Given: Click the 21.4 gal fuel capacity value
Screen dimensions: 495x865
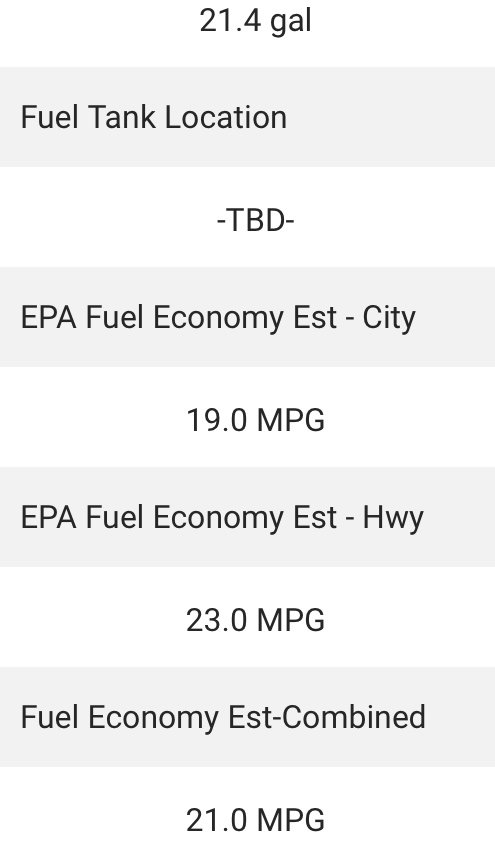Looking at the screenshot, I should coord(256,21).
